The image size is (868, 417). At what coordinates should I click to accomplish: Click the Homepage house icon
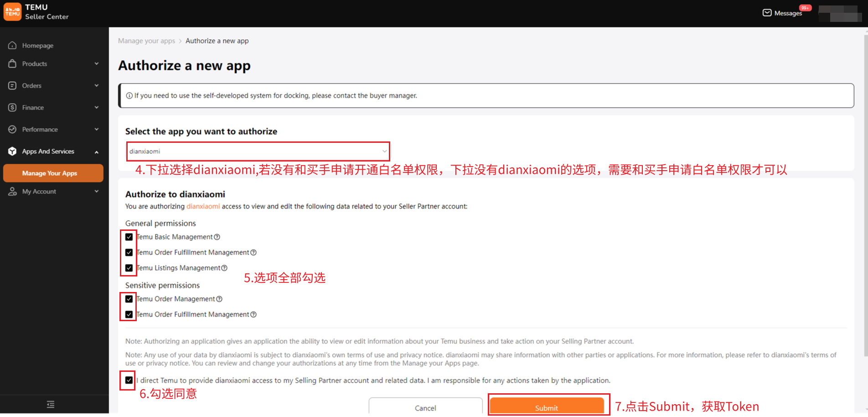pyautogui.click(x=12, y=45)
